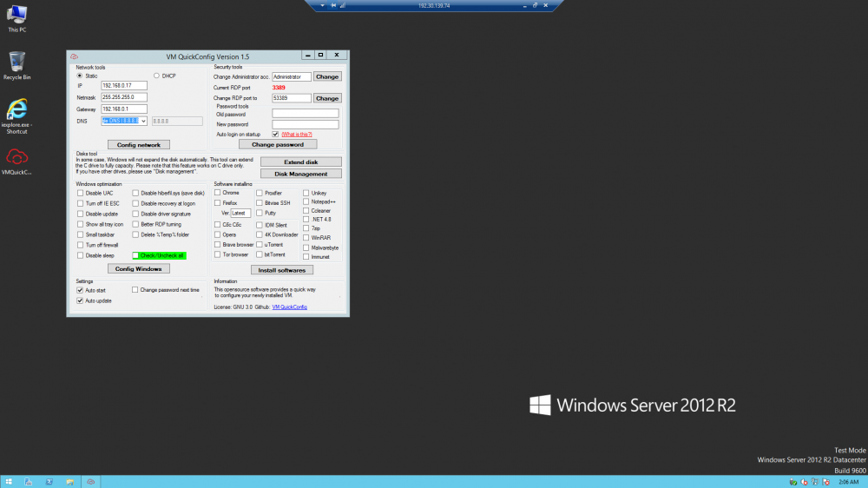
Task: Open the Action Center flag icon
Action: click(826, 482)
